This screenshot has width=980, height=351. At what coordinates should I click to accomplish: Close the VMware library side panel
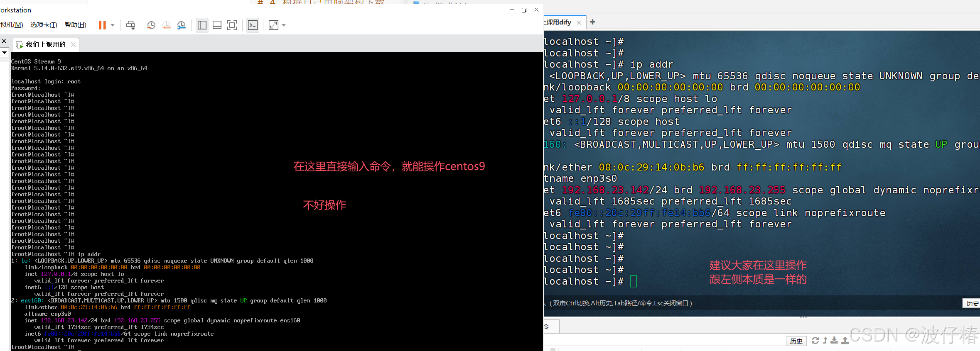click(x=4, y=41)
